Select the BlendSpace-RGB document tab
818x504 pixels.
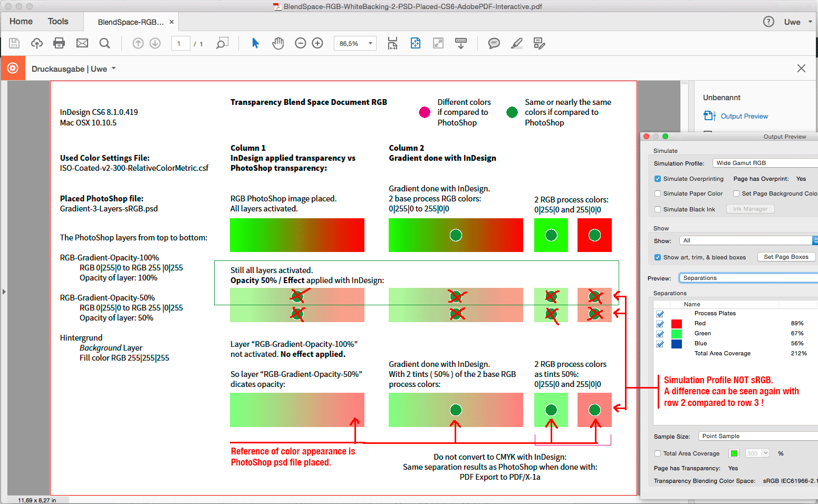(131, 22)
